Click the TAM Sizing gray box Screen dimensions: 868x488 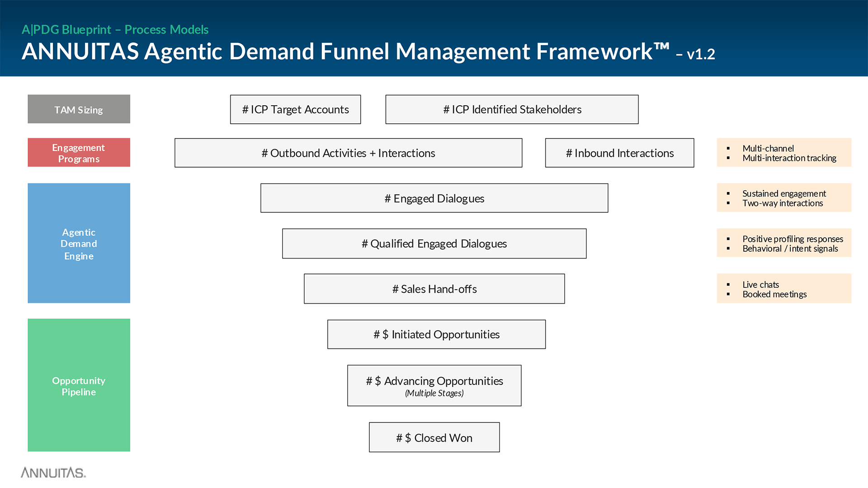pos(79,109)
